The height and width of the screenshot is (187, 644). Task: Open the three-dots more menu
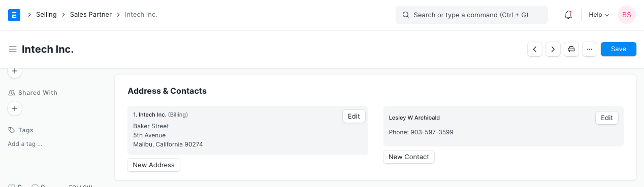[x=590, y=49]
